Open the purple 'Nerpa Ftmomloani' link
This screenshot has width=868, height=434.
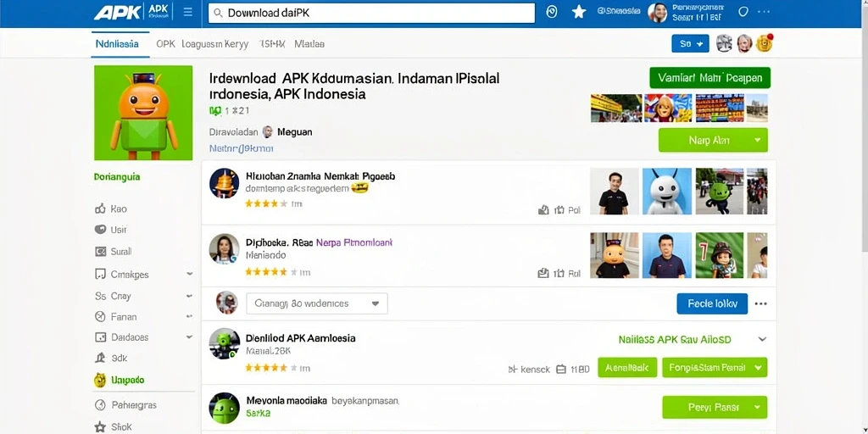coord(353,242)
